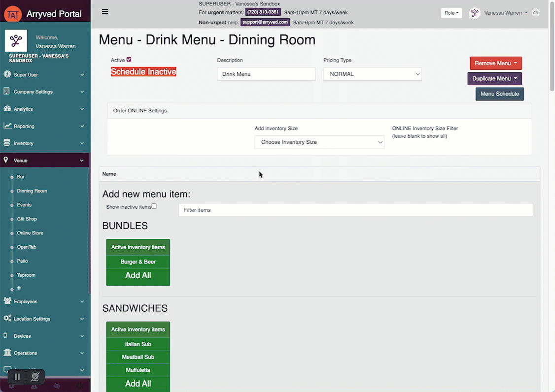Click the Filter items search field

pos(355,210)
